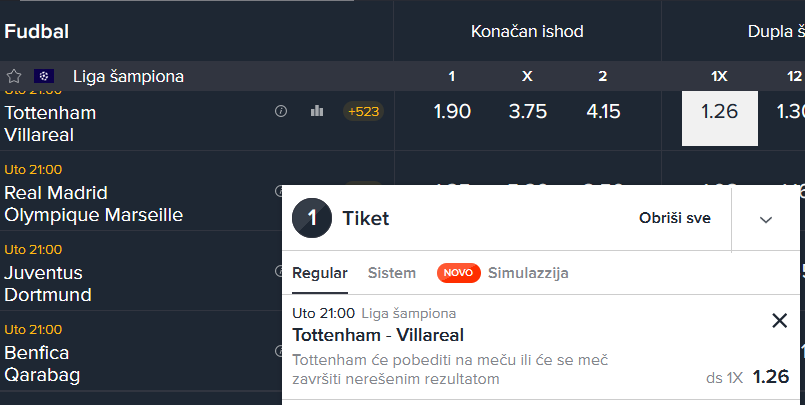Select draw odds 3.75 for Tottenham match
The width and height of the screenshot is (805, 407).
pyautogui.click(x=527, y=111)
